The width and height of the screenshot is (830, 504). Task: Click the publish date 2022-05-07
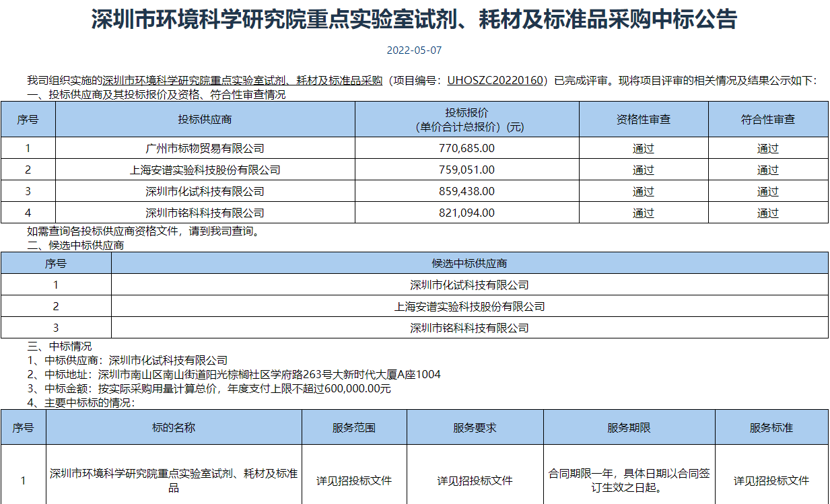coord(415,50)
